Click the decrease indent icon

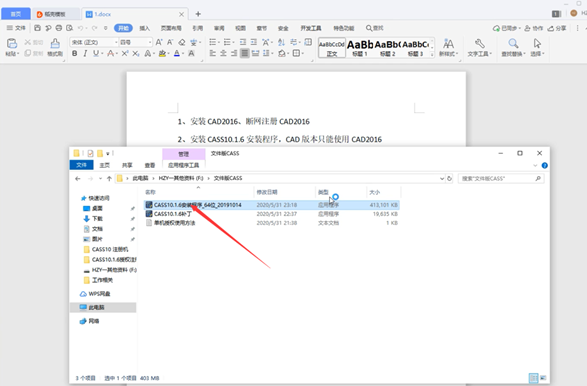[x=243, y=42]
